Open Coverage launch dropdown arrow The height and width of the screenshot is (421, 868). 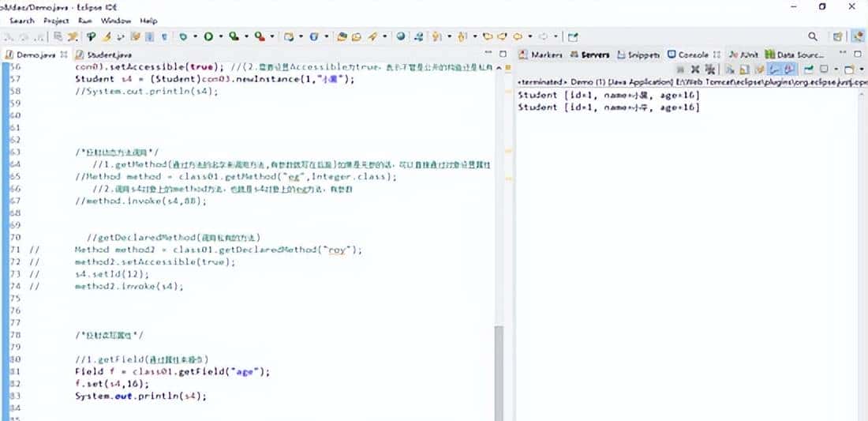coord(246,36)
